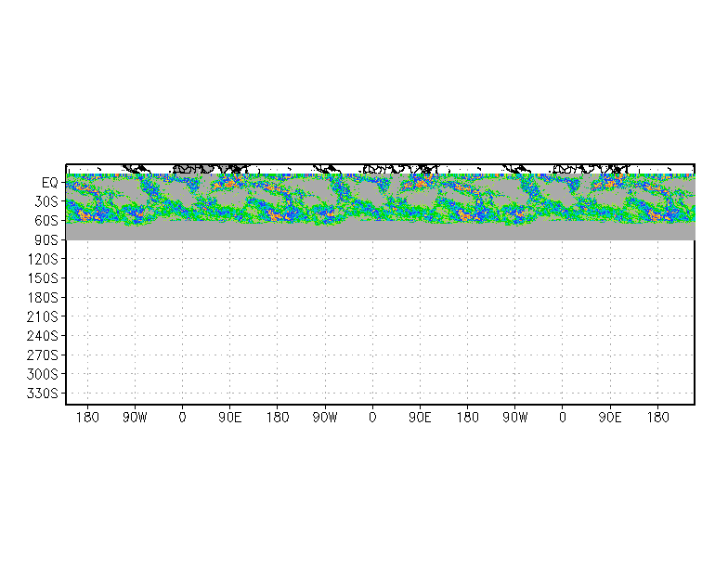The height and width of the screenshot is (568, 728).
Task: Click the rightmost 180 longitude label
Action: click(657, 418)
